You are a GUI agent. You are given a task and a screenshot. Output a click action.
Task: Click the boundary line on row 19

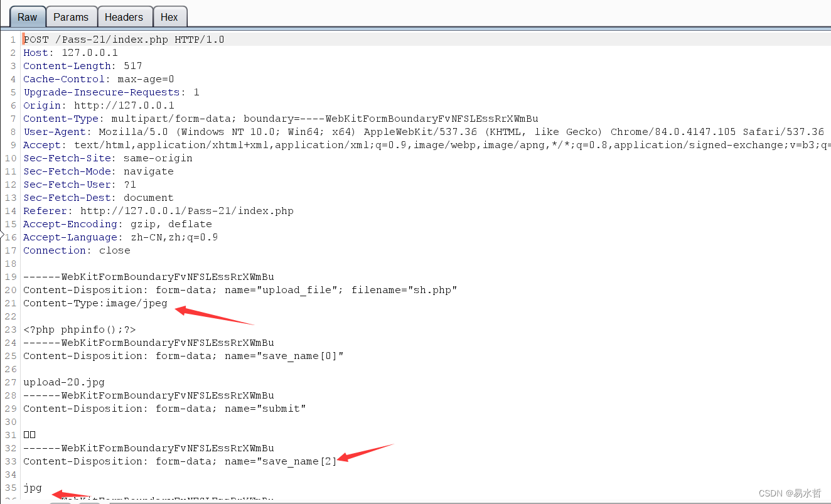tap(149, 277)
